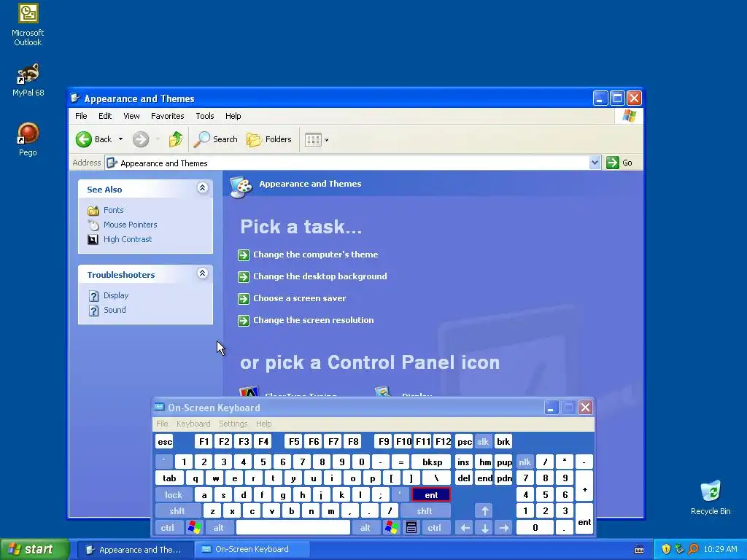Click the left Windows logo key

194,528
